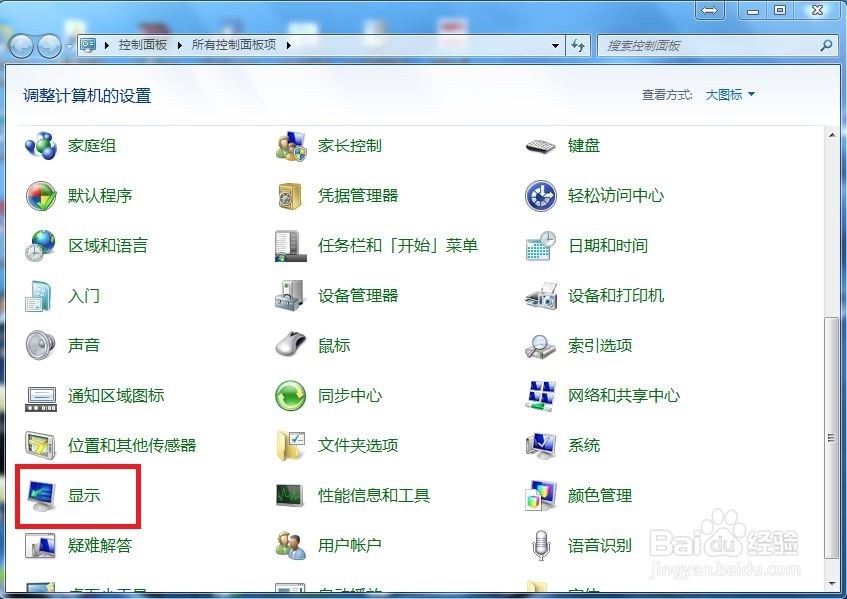Image resolution: width=847 pixels, height=599 pixels.
Task: Click the vertical scrollbar thumb
Action: click(x=831, y=438)
